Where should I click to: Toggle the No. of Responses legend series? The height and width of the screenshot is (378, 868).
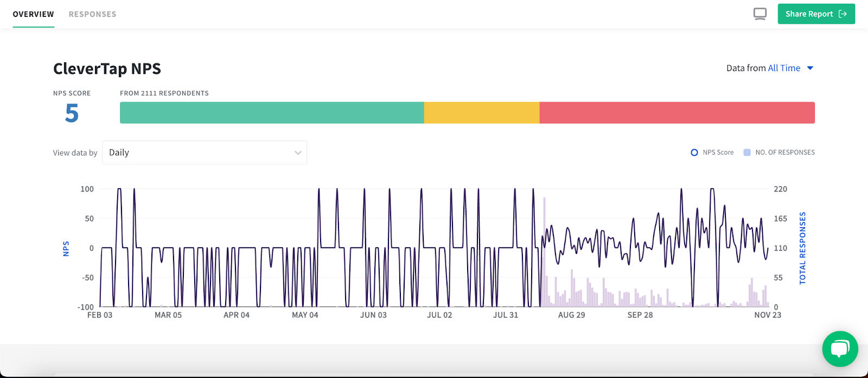tap(779, 152)
